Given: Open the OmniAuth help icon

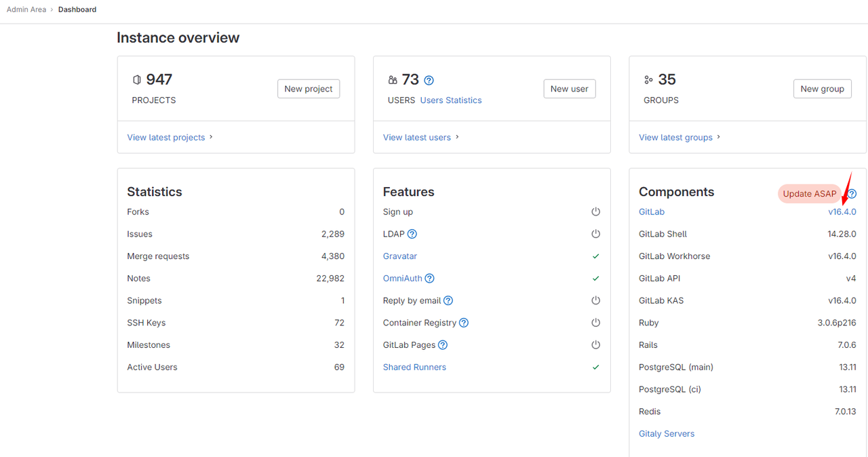Looking at the screenshot, I should [429, 278].
